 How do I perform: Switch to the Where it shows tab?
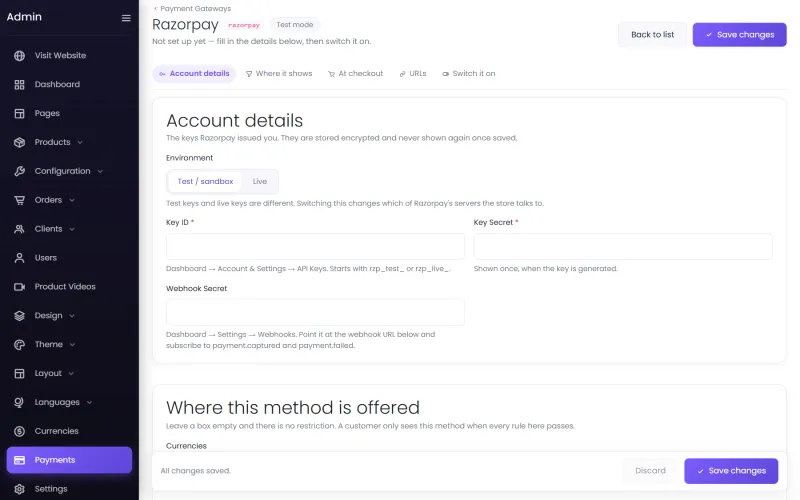(279, 73)
